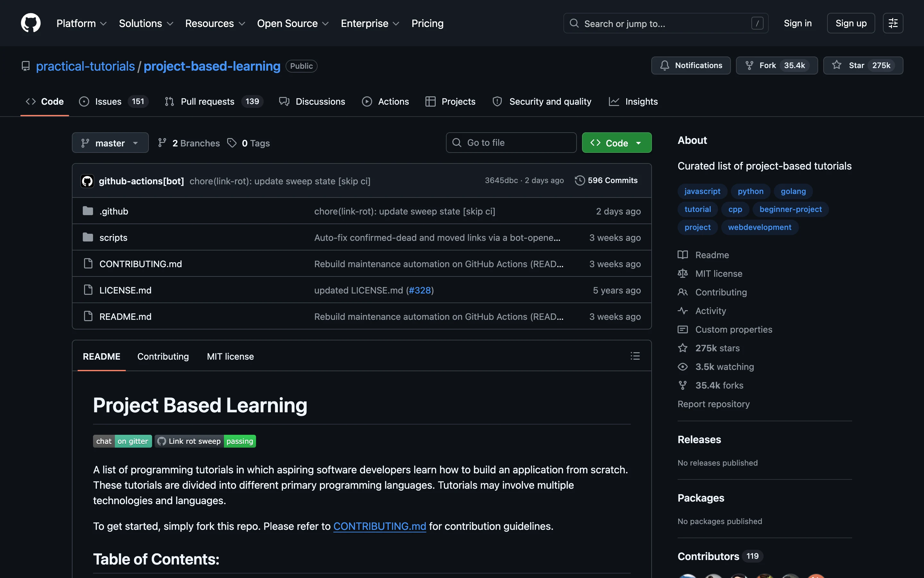Click the Search or jump to field
The height and width of the screenshot is (578, 924).
click(x=665, y=23)
